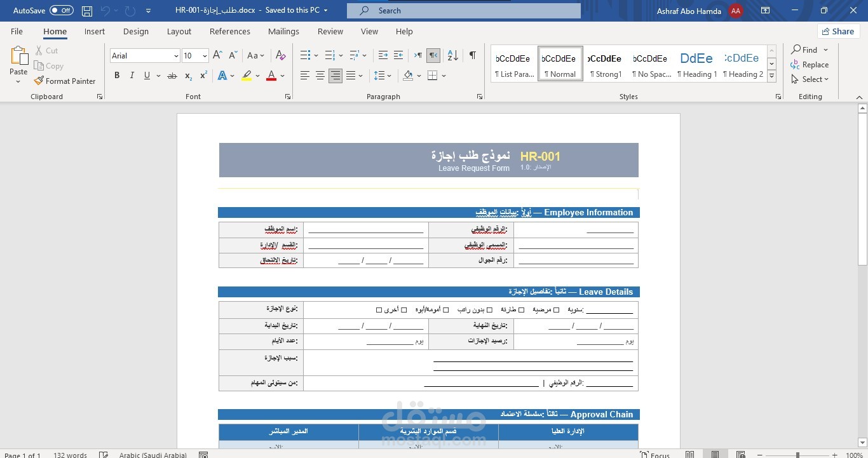Switch to the Layout tab
Viewport: 868px width, 458px height.
click(x=179, y=31)
